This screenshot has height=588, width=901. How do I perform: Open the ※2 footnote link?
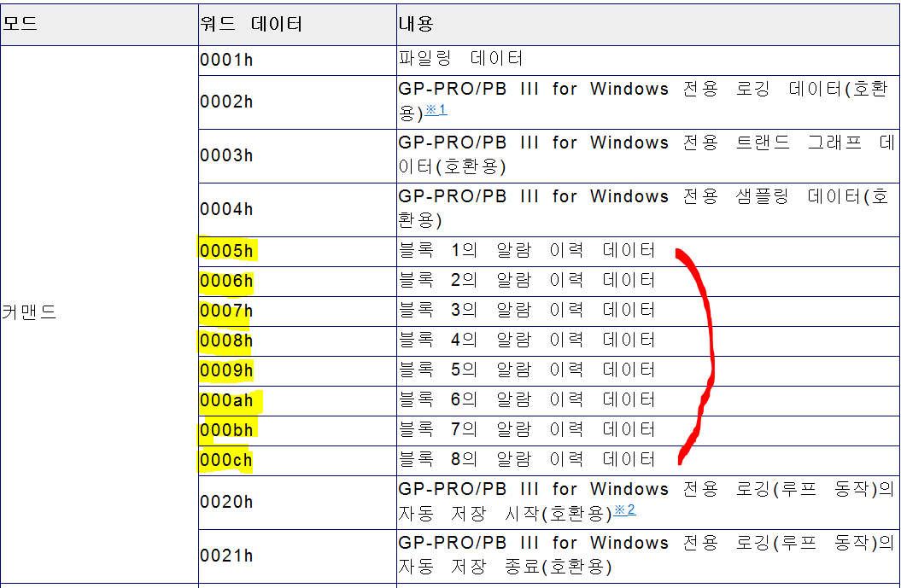pyautogui.click(x=624, y=509)
